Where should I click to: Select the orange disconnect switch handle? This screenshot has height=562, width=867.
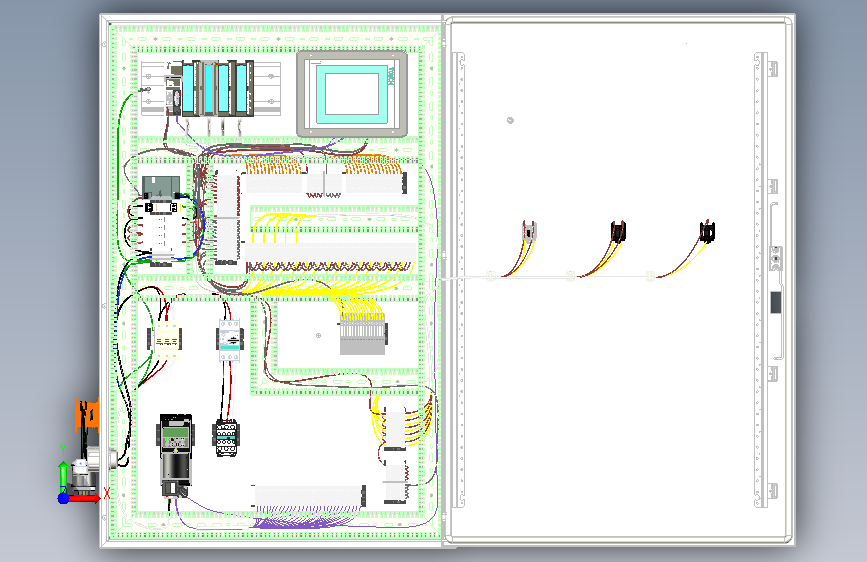click(87, 413)
